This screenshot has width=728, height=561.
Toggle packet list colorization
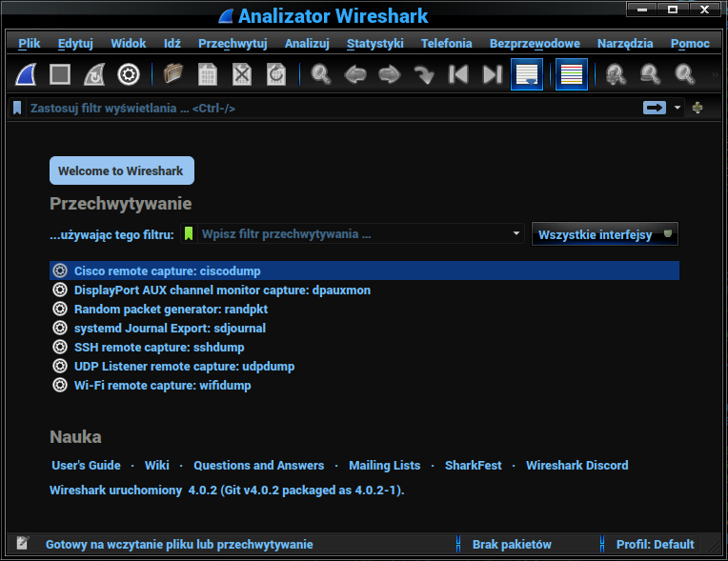click(572, 74)
